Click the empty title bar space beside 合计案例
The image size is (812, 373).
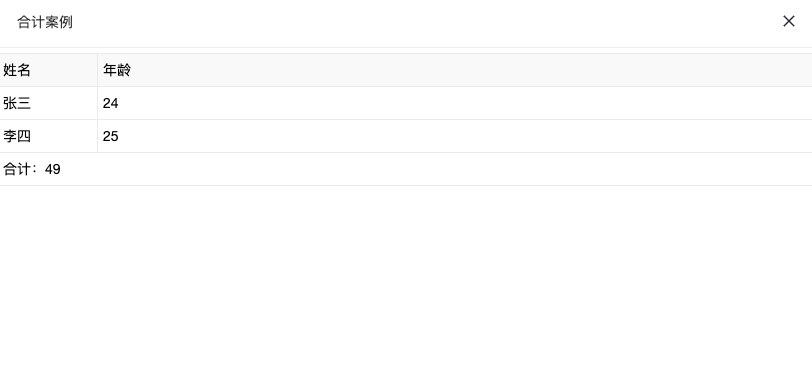click(425, 22)
